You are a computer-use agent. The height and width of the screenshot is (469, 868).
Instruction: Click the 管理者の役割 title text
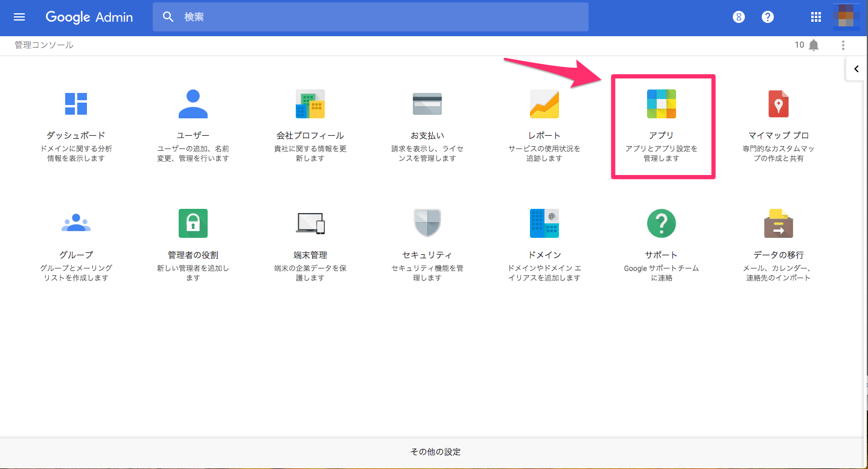pos(193,255)
